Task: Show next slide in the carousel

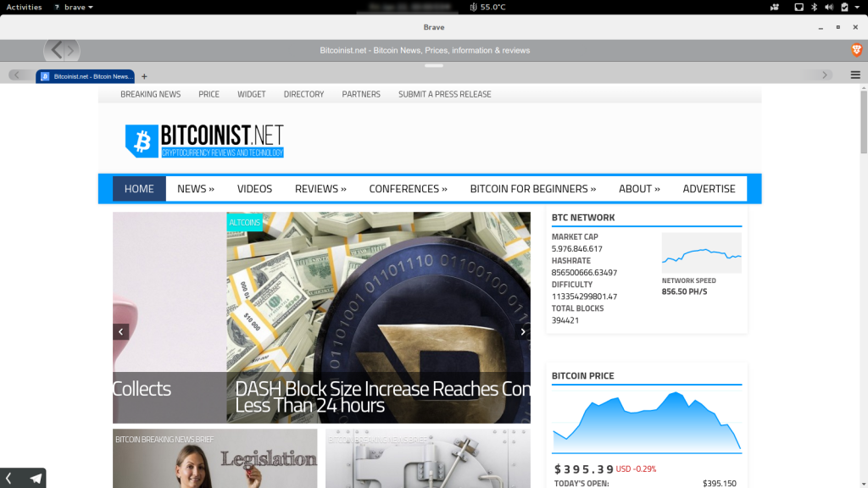Action: pyautogui.click(x=522, y=331)
